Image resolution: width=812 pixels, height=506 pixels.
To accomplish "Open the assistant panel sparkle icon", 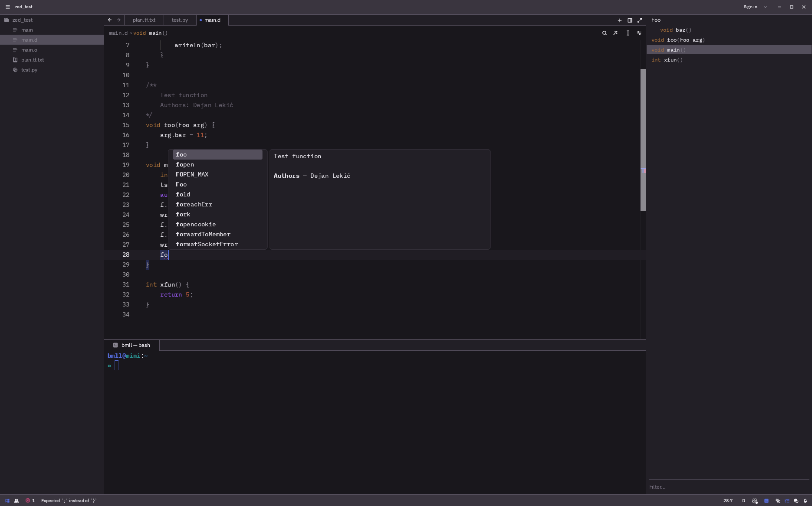I will click(778, 501).
